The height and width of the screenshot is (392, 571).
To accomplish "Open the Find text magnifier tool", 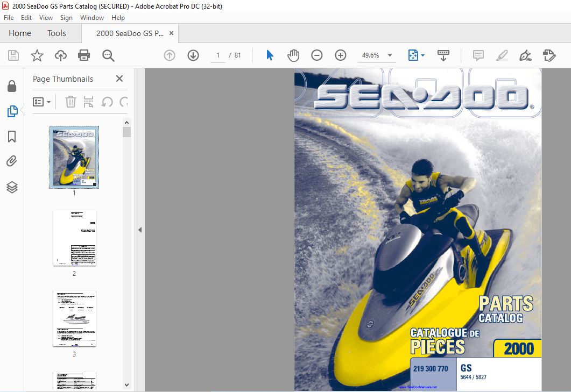I will point(108,55).
